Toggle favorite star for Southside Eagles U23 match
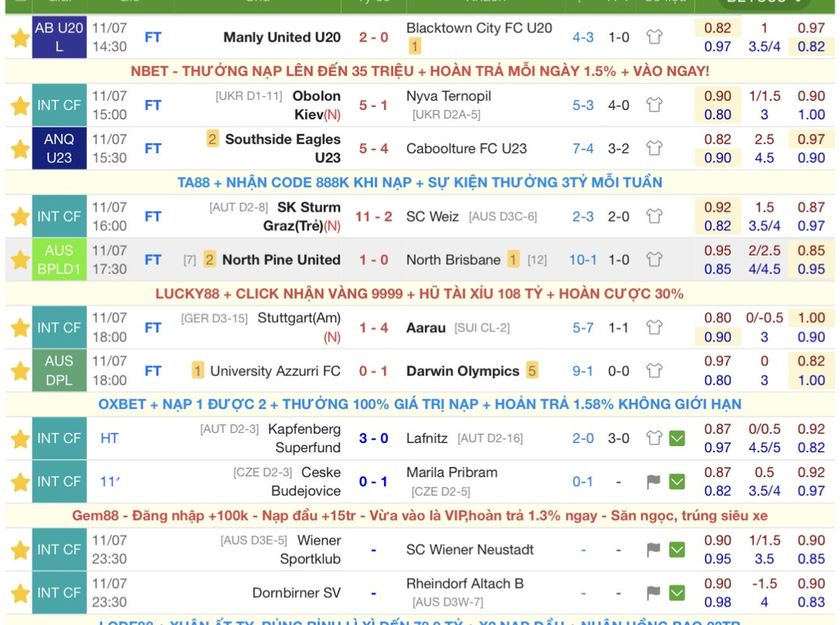The height and width of the screenshot is (625, 840). click(x=20, y=149)
